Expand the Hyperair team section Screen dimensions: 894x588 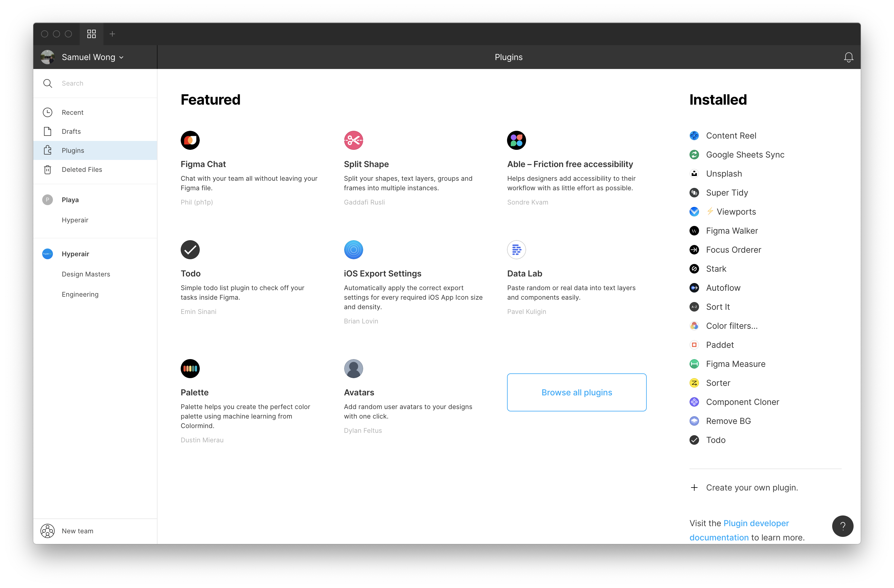[x=75, y=253]
